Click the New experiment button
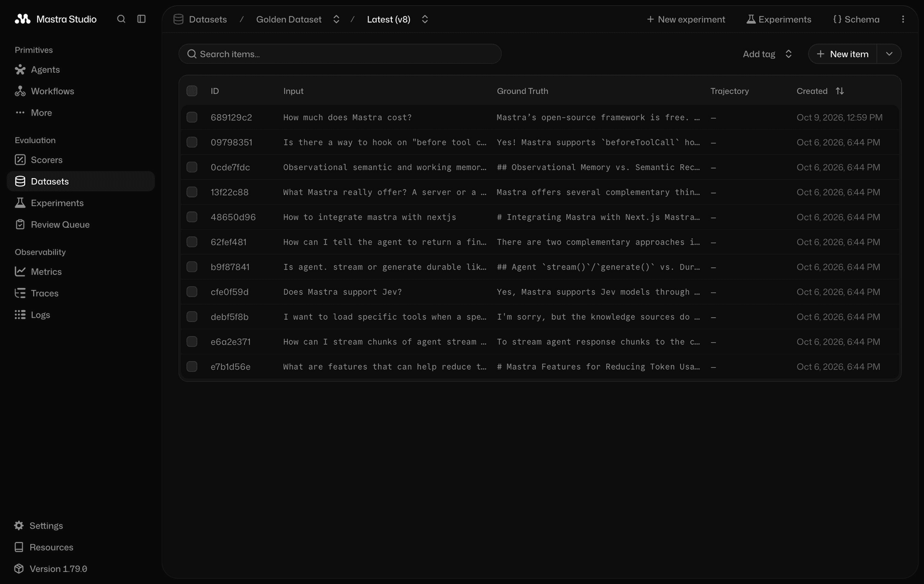The image size is (924, 584). [x=686, y=19]
